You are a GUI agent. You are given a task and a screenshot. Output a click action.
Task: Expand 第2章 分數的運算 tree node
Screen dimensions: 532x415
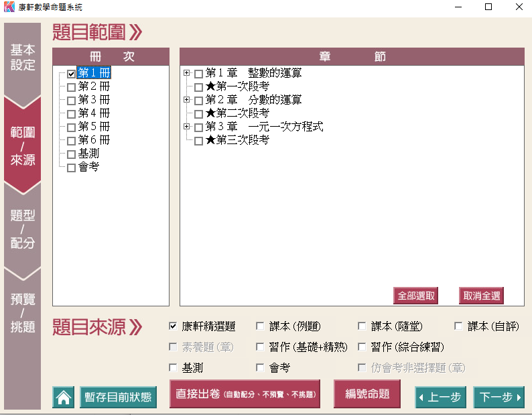(x=187, y=100)
